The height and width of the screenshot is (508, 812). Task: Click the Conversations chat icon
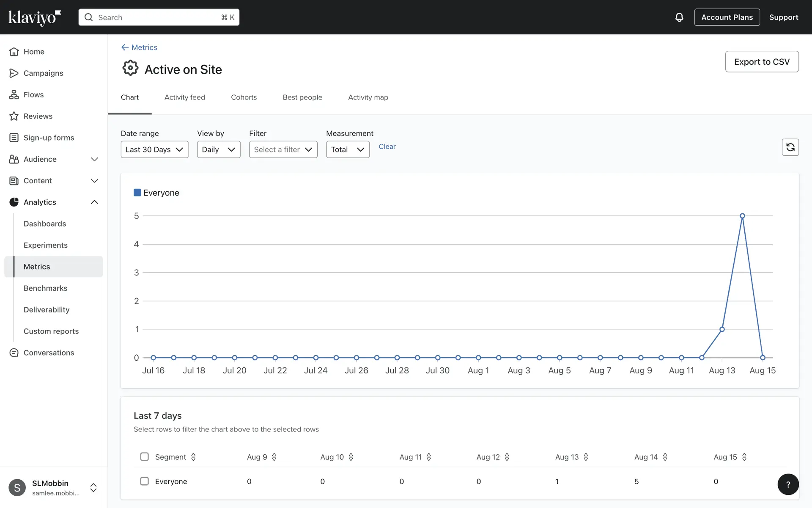14,353
